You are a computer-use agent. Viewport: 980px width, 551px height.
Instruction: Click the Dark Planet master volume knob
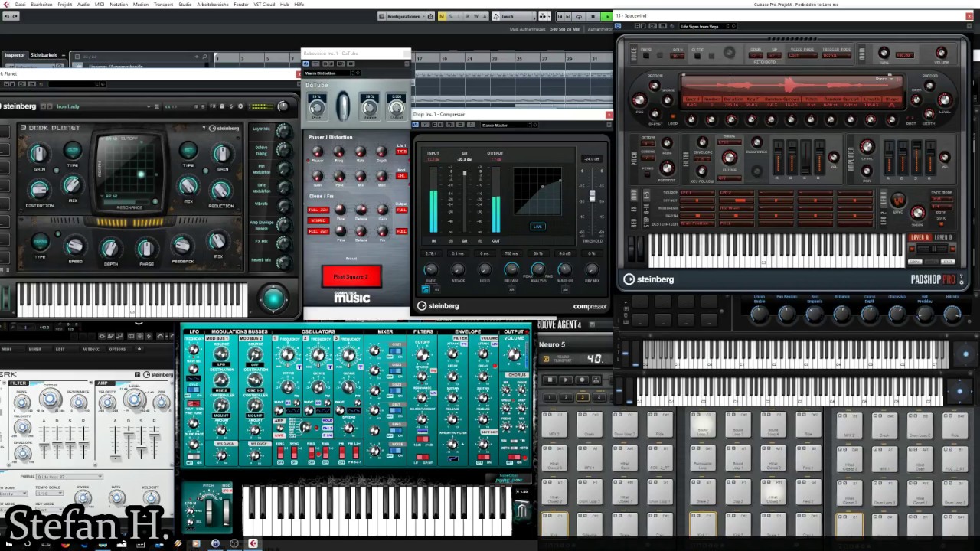click(x=283, y=106)
